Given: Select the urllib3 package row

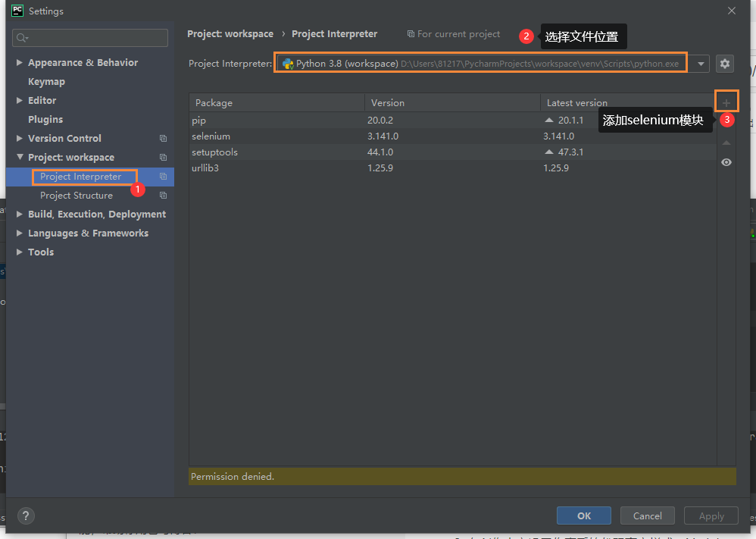Looking at the screenshot, I should [453, 168].
